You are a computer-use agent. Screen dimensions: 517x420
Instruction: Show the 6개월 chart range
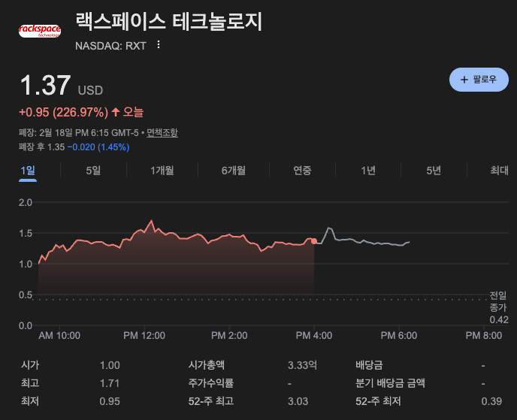click(234, 171)
